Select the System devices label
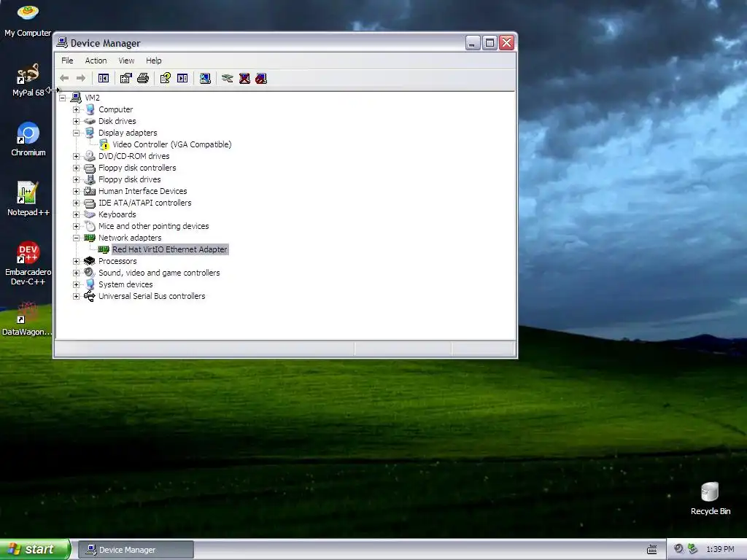Image resolution: width=747 pixels, height=560 pixels. click(125, 285)
